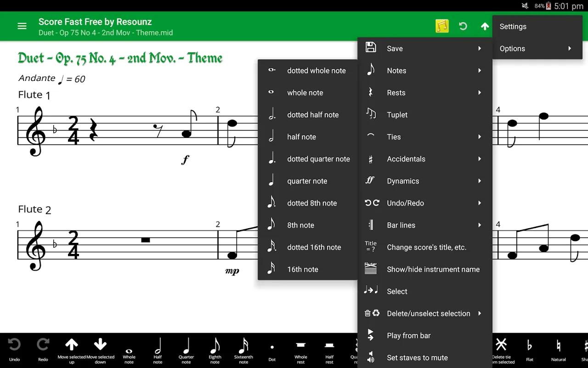The width and height of the screenshot is (588, 368).
Task: Select the Tuplet menu entry
Action: pyautogui.click(x=425, y=115)
